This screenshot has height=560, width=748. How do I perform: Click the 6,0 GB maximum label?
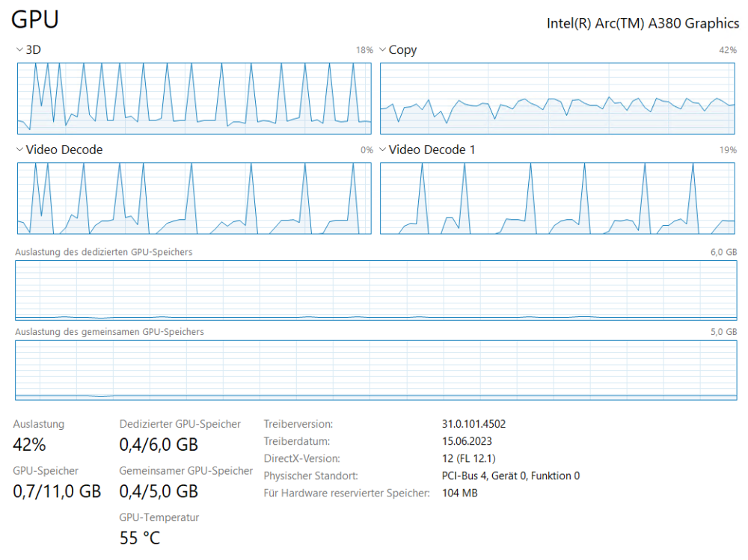click(723, 252)
